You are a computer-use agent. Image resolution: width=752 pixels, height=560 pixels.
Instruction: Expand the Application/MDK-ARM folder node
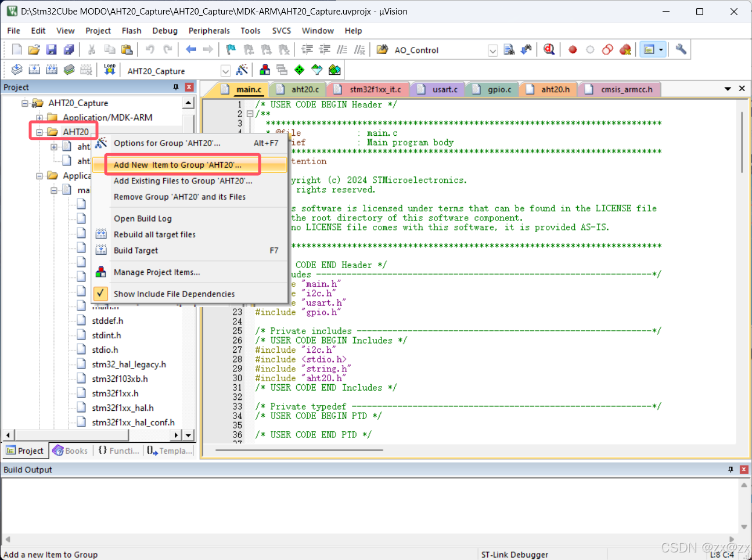[x=39, y=118]
